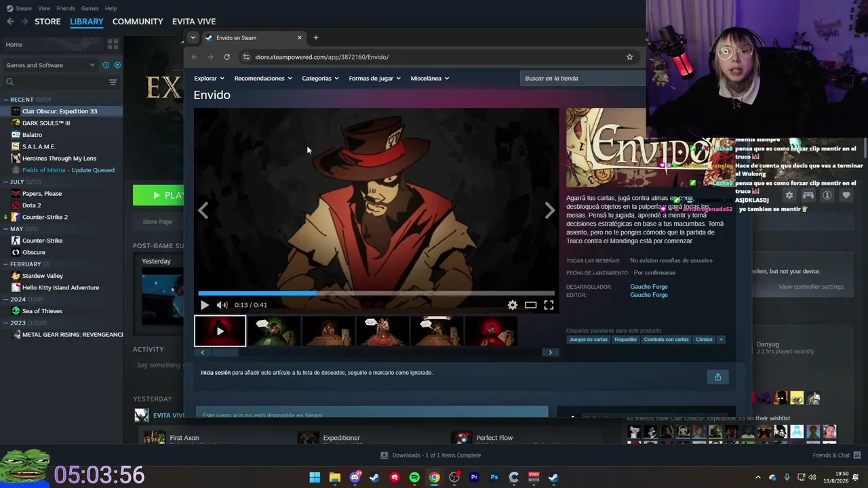Open developer link Gaucho Forge
This screenshot has width=868, height=488.
coord(649,287)
